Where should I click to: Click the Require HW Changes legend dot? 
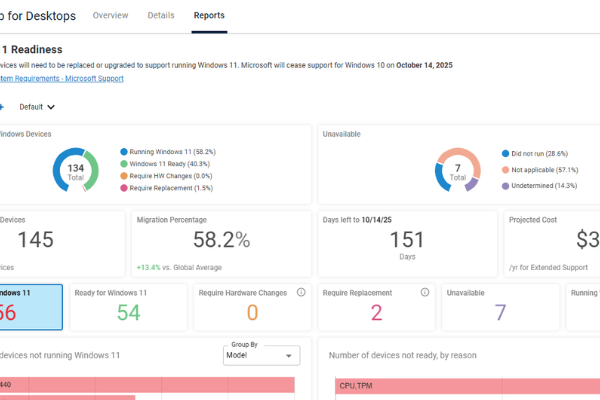(x=124, y=176)
